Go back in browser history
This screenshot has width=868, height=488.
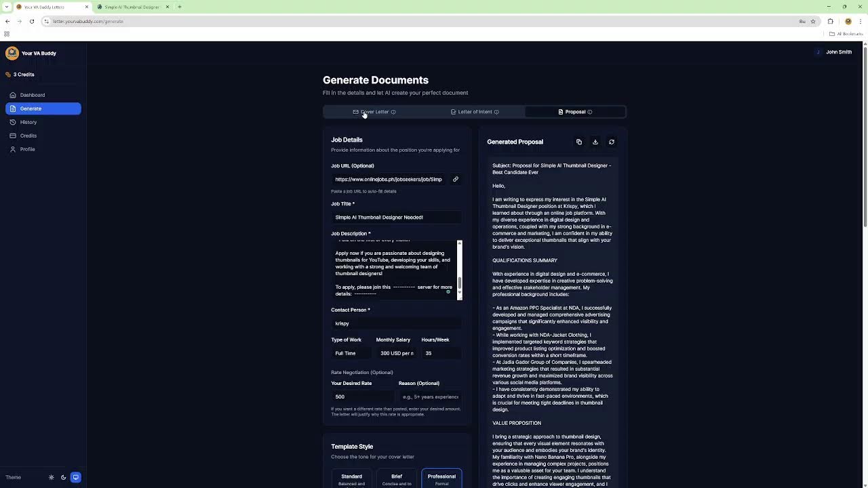[x=7, y=21]
